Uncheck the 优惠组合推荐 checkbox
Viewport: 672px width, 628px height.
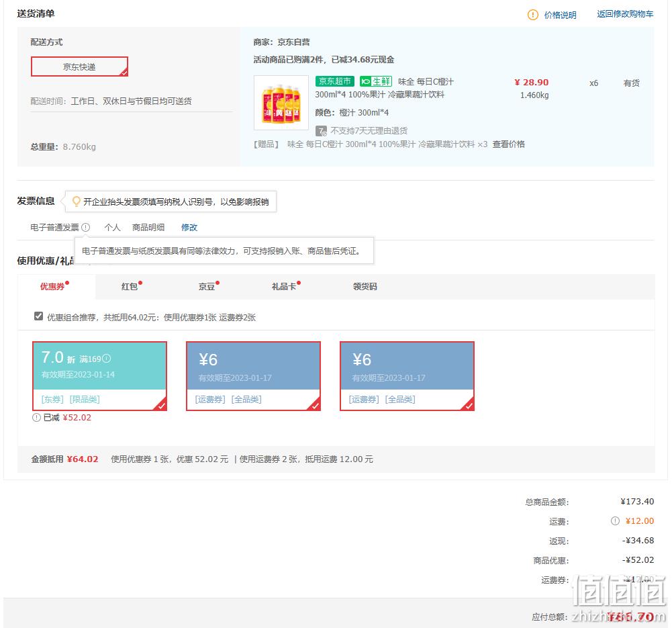coord(38,316)
